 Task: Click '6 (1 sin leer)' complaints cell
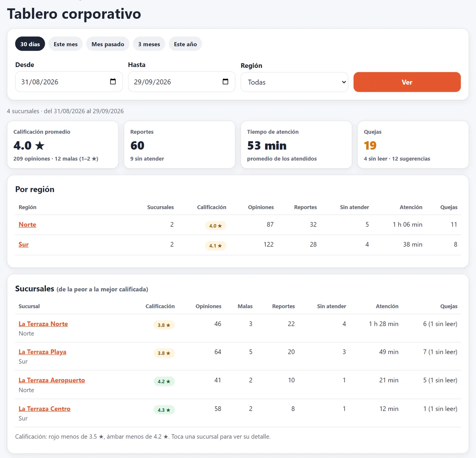440,324
